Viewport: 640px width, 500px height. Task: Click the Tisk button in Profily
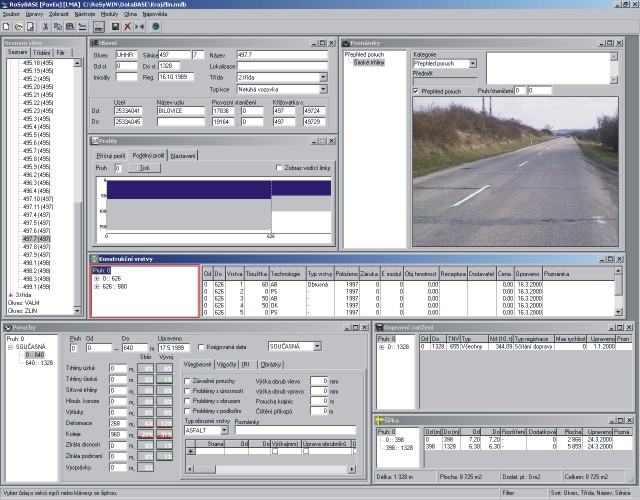(143, 168)
